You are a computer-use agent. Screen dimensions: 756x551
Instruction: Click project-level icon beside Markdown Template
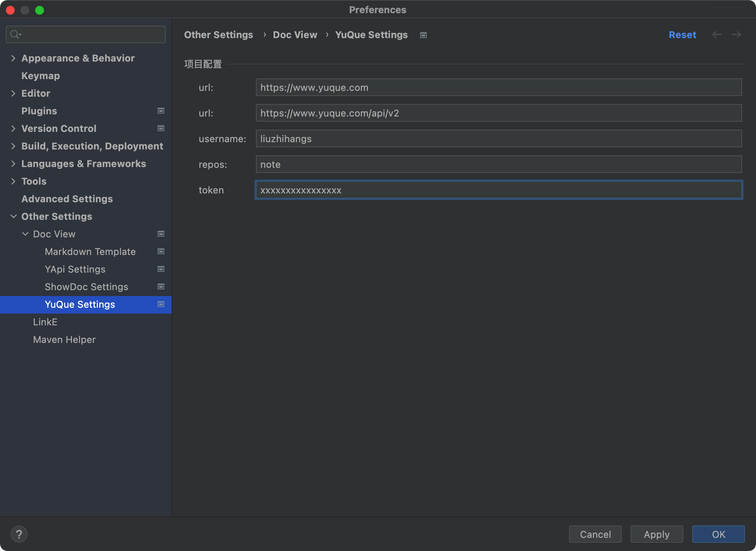(x=161, y=251)
